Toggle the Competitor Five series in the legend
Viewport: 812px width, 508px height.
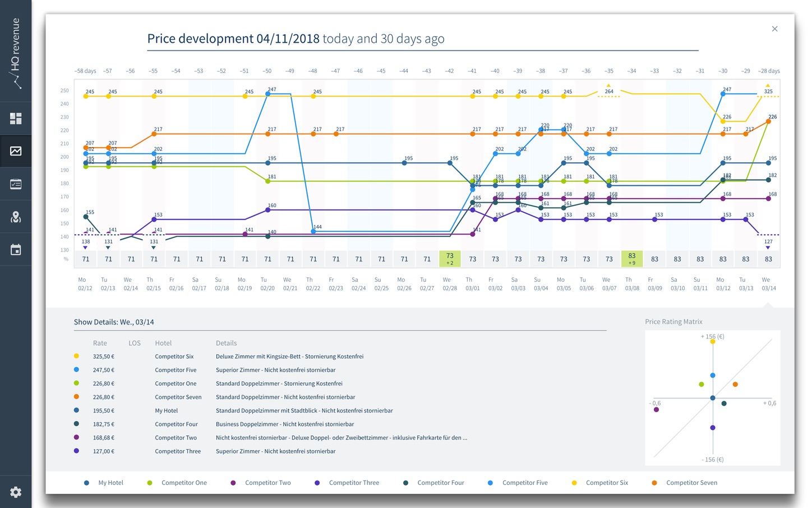518,483
